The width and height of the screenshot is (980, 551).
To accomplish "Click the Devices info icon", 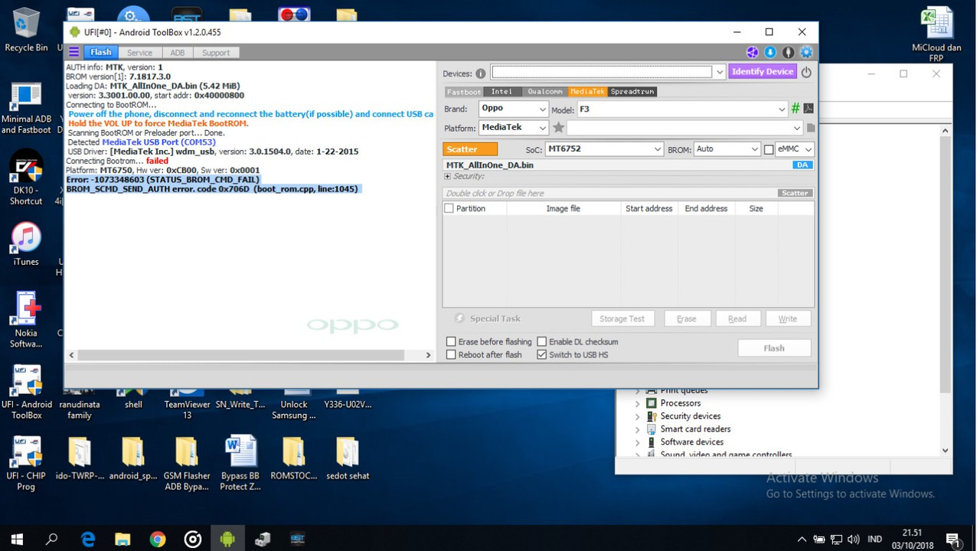I will [x=480, y=72].
